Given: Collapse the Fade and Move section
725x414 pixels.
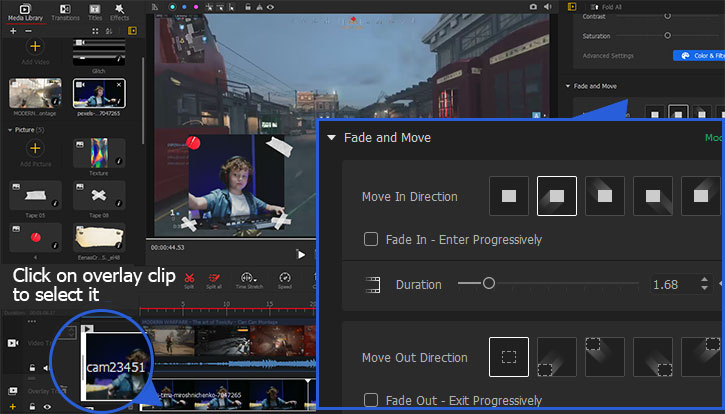Looking at the screenshot, I should (x=330, y=138).
